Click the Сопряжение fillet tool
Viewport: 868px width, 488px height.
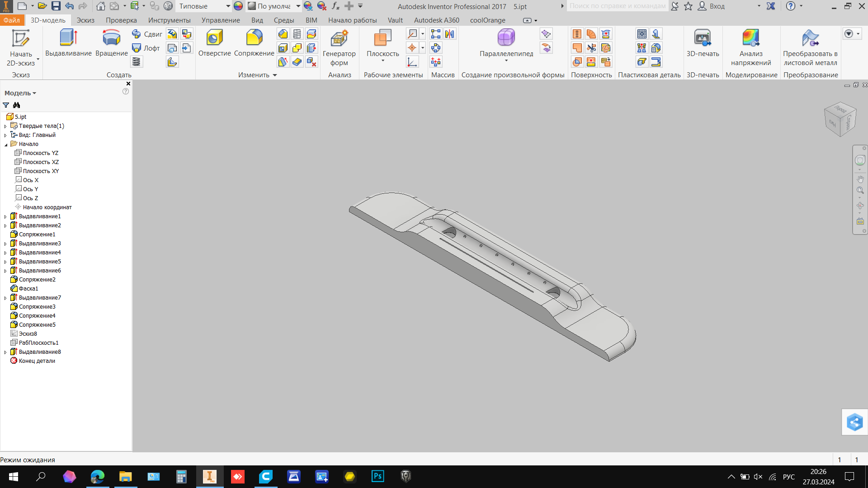254,43
